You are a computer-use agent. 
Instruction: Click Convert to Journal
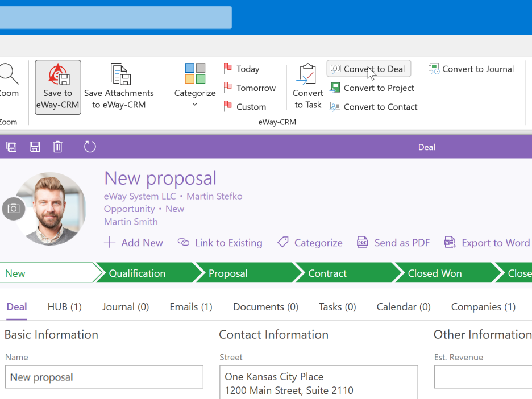pyautogui.click(x=471, y=69)
